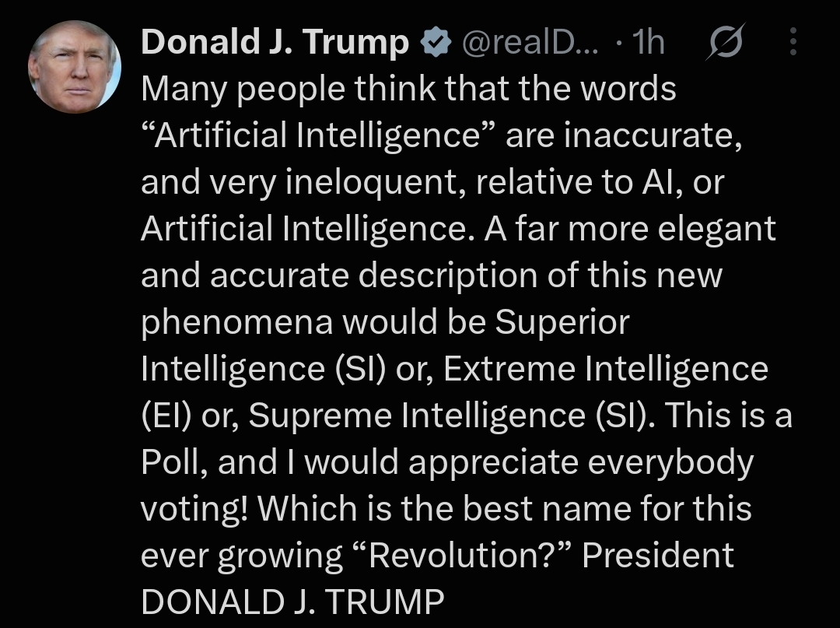The height and width of the screenshot is (628, 840).
Task: Click the phrase 'Extreme Intelligence'
Action: coord(606,369)
